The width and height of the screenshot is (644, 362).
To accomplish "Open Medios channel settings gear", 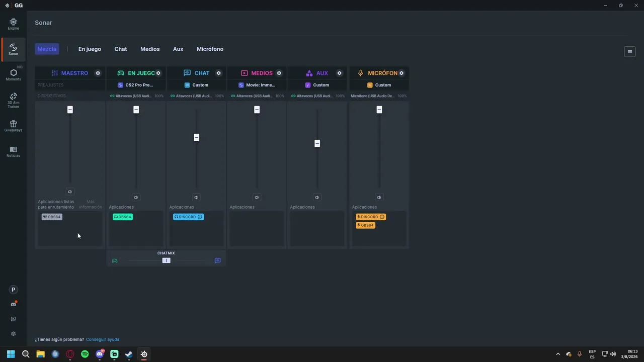I will point(279,73).
